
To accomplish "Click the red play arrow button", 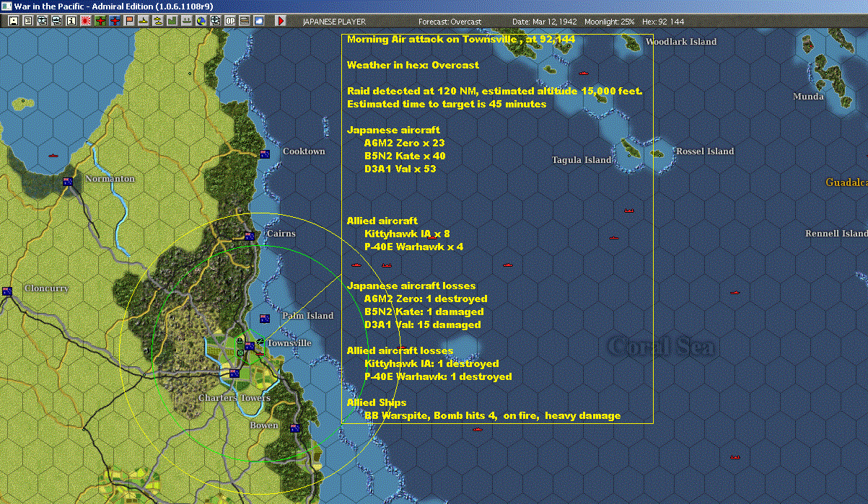I will pos(281,21).
